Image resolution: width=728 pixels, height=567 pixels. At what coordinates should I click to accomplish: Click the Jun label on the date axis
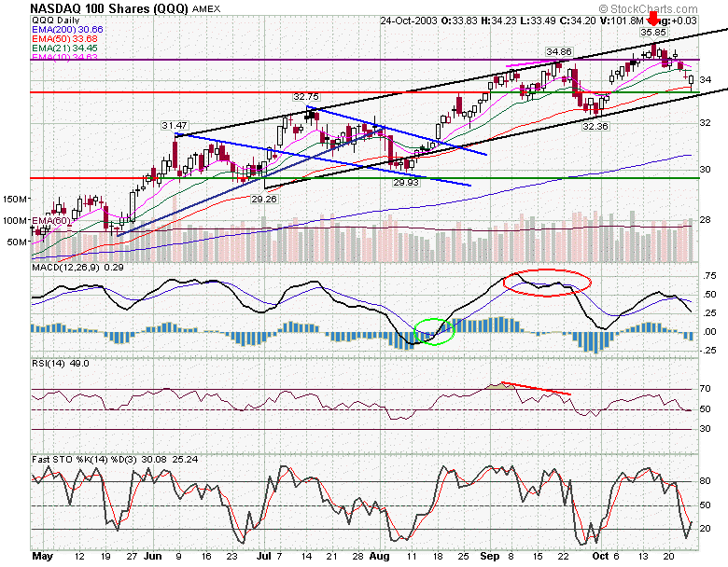pos(153,556)
